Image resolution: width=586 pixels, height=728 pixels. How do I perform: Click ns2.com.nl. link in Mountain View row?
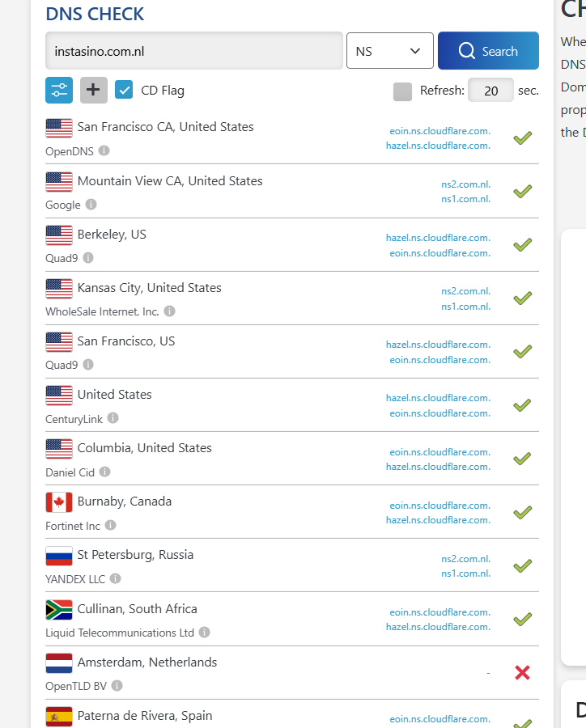point(465,184)
